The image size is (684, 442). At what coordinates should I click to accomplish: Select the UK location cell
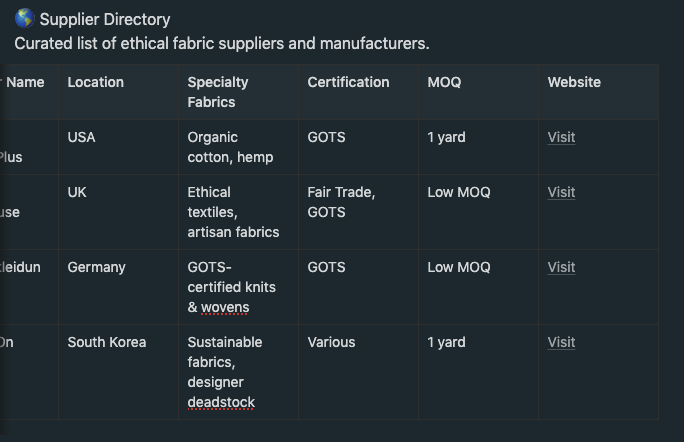[x=77, y=192]
